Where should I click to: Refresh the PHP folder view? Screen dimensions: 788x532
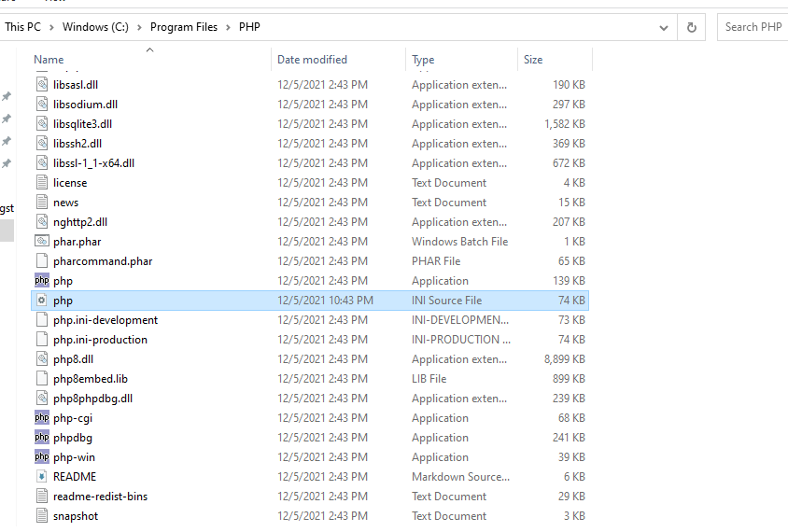tap(692, 27)
